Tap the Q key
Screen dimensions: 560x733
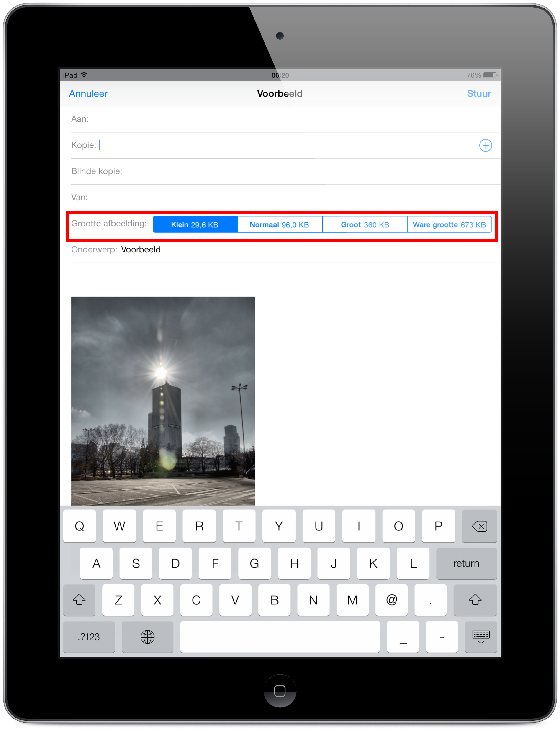[79, 526]
